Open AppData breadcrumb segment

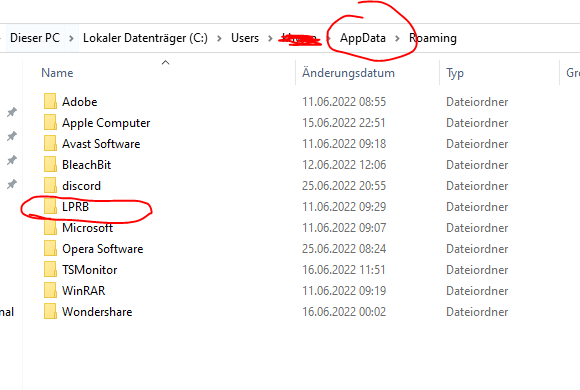(x=363, y=38)
